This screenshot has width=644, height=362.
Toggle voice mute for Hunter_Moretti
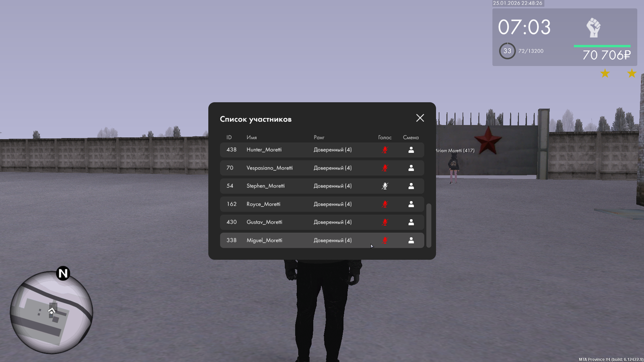tap(385, 150)
